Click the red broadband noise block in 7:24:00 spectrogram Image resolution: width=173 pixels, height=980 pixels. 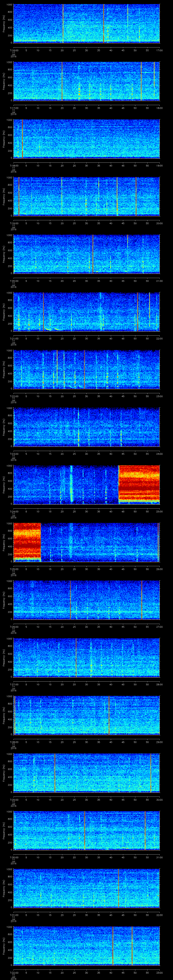(x=139, y=484)
